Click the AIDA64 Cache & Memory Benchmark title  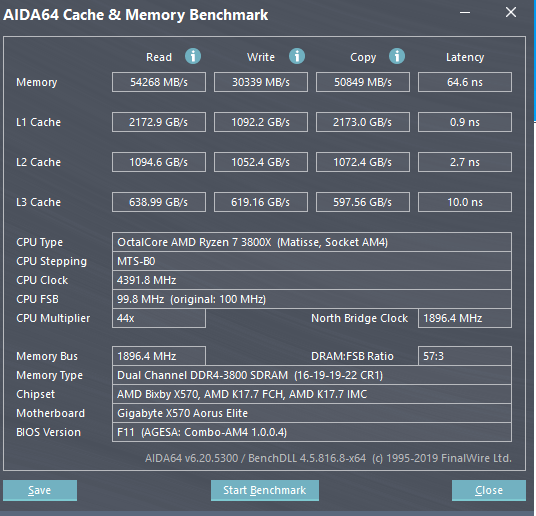[136, 15]
